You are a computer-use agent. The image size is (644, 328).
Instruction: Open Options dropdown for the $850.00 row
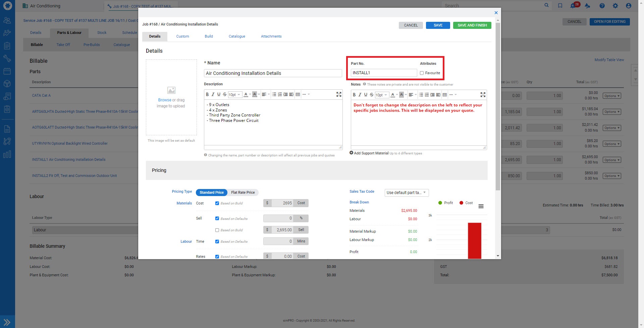pyautogui.click(x=612, y=176)
